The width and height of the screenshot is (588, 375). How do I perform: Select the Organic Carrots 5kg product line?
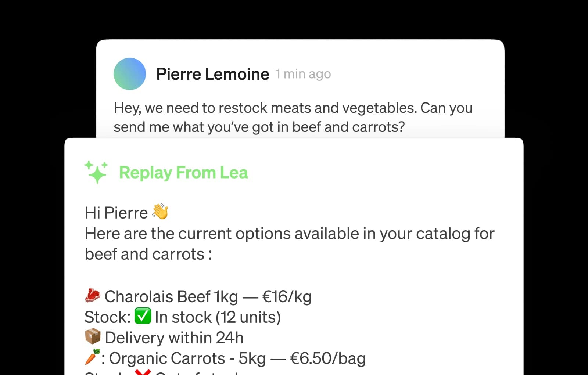coord(237,358)
